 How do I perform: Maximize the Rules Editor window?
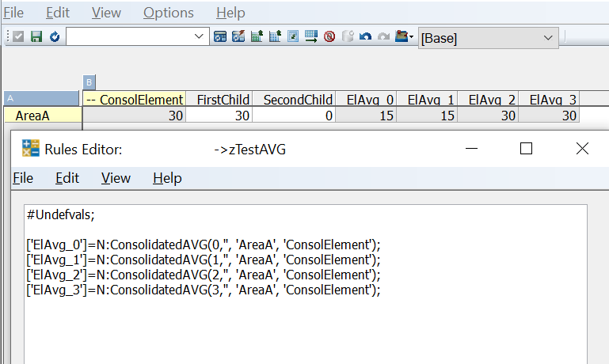pos(526,149)
